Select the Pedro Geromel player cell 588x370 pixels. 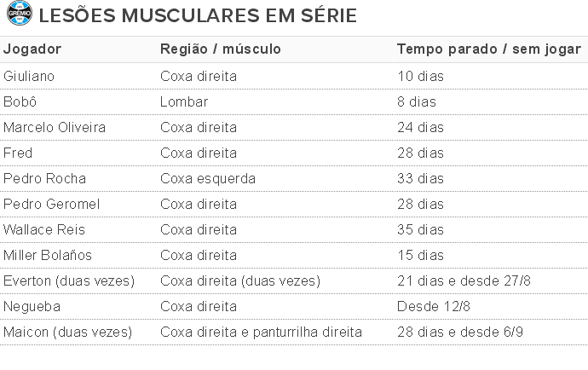tap(52, 204)
